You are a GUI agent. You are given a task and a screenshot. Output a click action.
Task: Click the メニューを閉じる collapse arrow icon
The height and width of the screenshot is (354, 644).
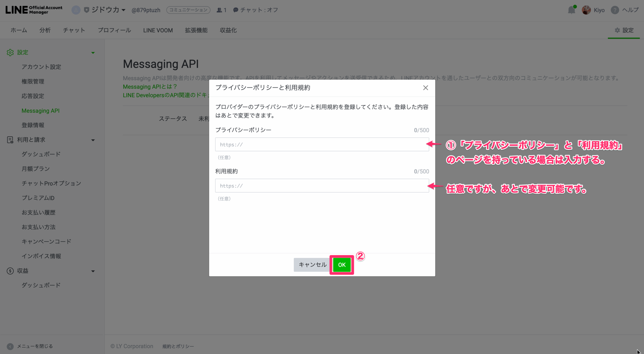coord(10,346)
